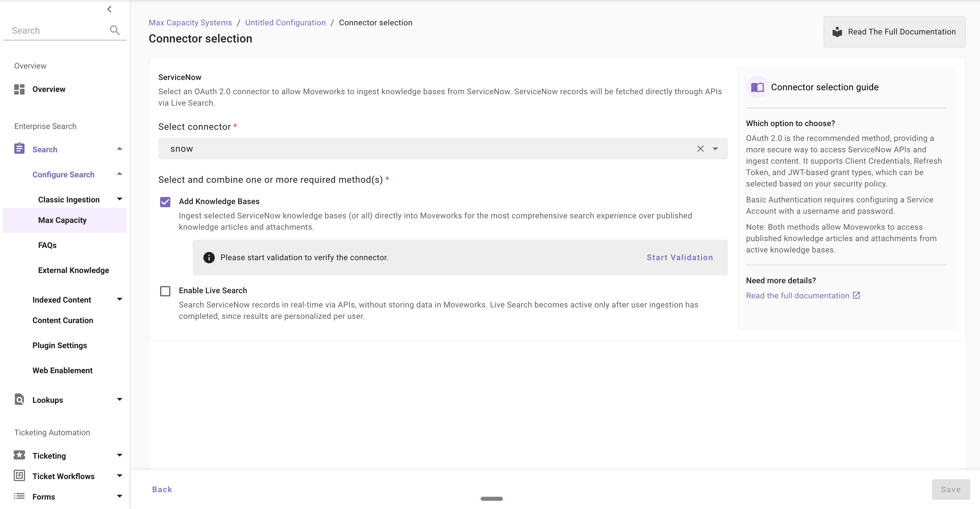Collapse the Search section arrow
The height and width of the screenshot is (509, 980).
point(119,149)
